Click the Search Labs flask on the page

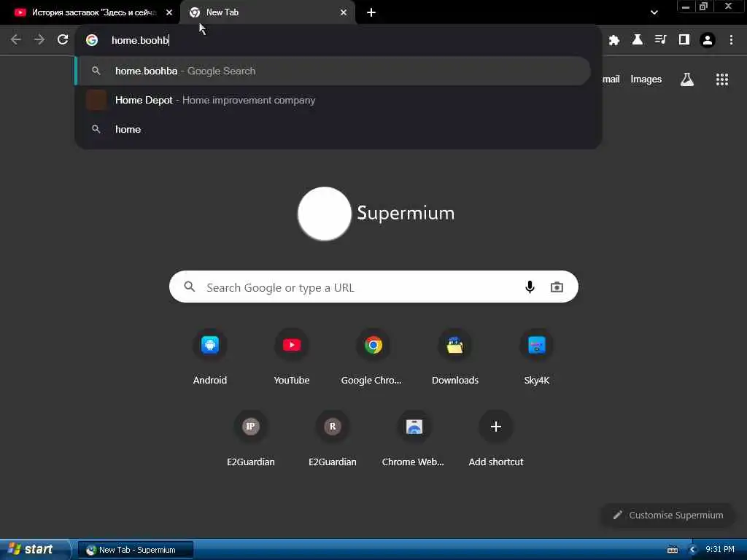(x=686, y=79)
